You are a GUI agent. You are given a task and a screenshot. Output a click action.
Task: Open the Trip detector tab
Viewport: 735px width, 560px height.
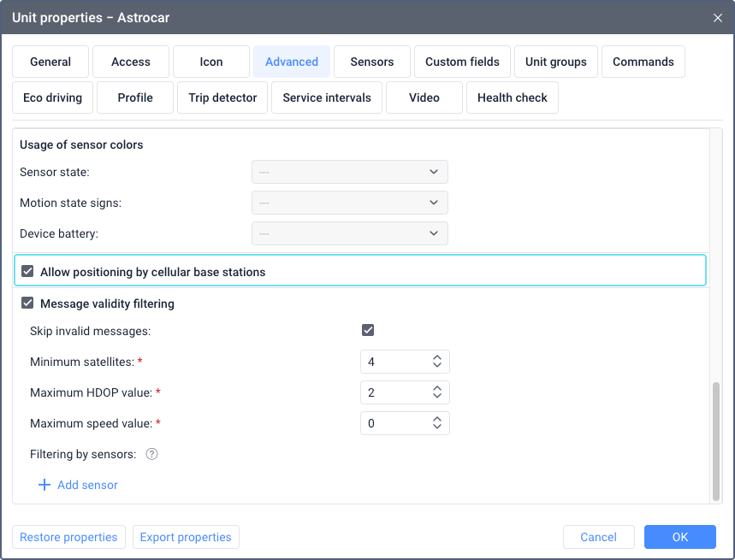click(x=222, y=97)
